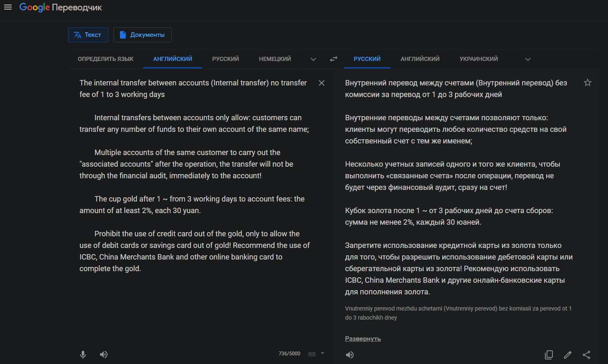
Task: Open the main hamburger menu
Action: tap(8, 7)
